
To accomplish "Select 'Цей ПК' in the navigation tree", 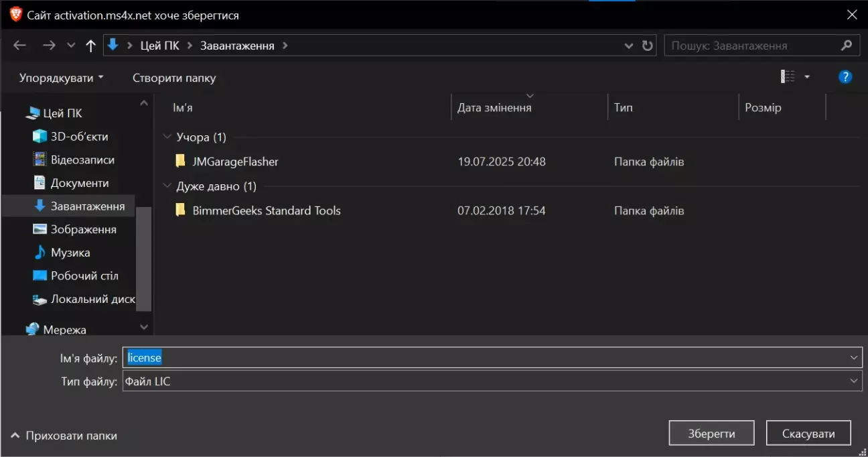I will [x=62, y=113].
